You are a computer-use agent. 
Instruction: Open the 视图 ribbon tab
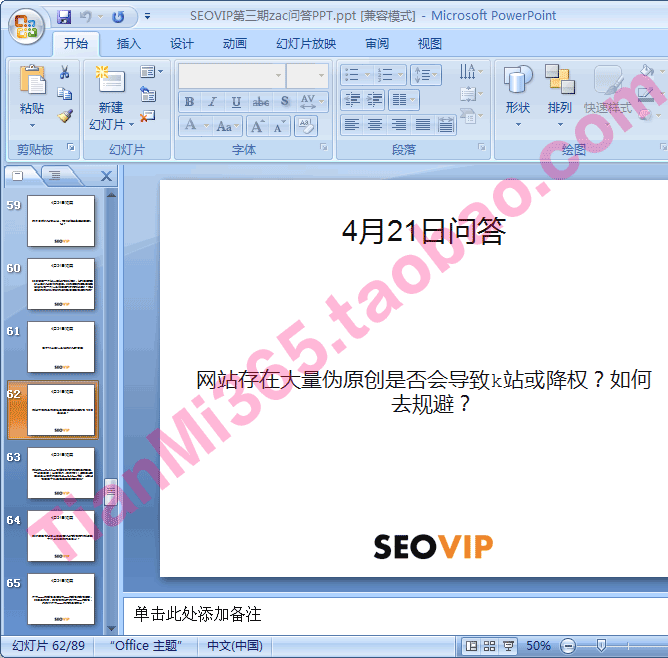coord(429,44)
